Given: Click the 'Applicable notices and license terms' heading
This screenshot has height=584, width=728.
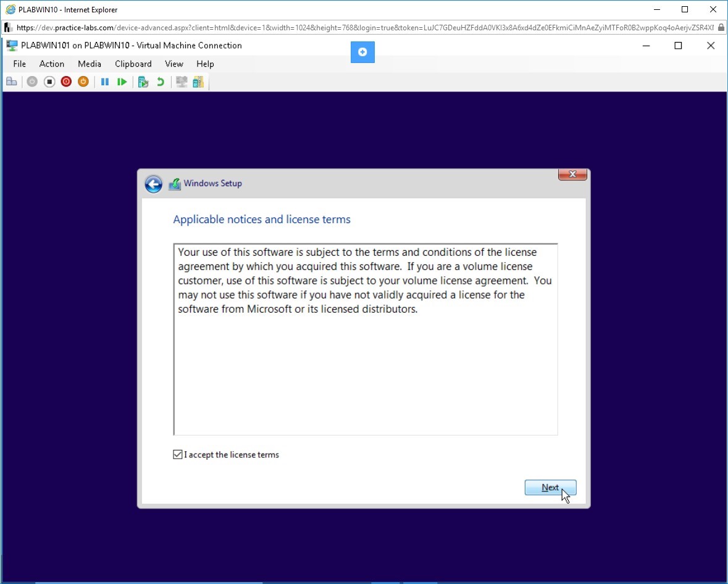Looking at the screenshot, I should (x=262, y=219).
